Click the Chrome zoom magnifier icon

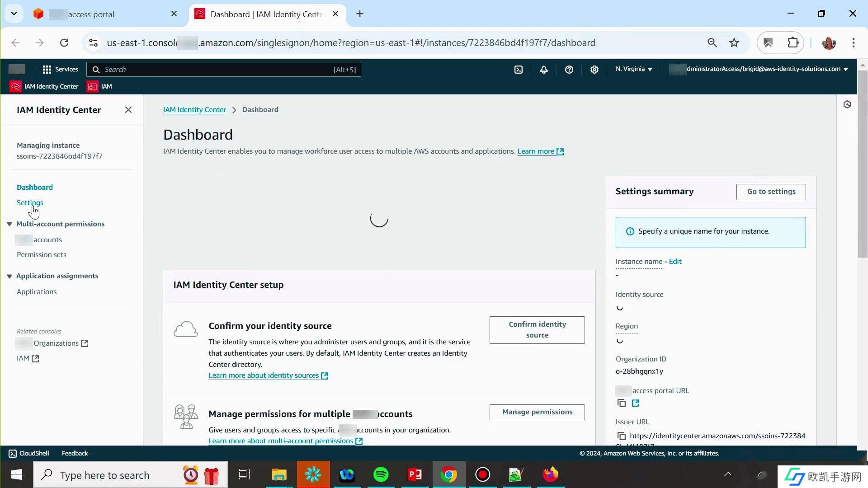(712, 42)
